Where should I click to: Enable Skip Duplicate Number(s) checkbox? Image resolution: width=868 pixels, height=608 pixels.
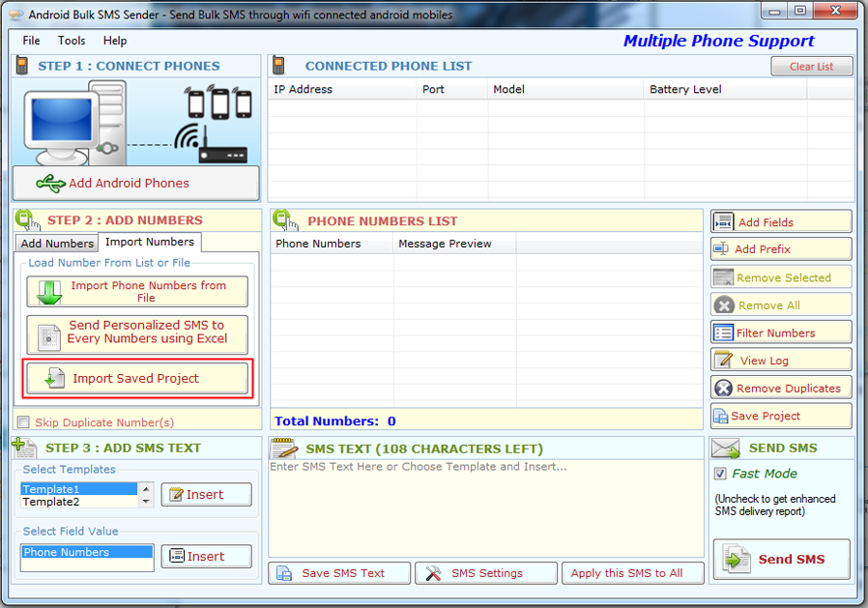coord(23,422)
